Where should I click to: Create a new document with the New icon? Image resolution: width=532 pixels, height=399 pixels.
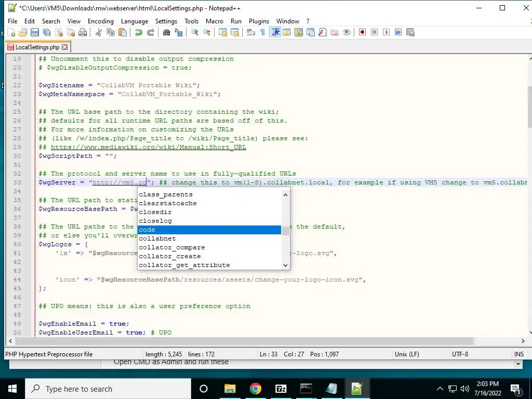pyautogui.click(x=11, y=32)
